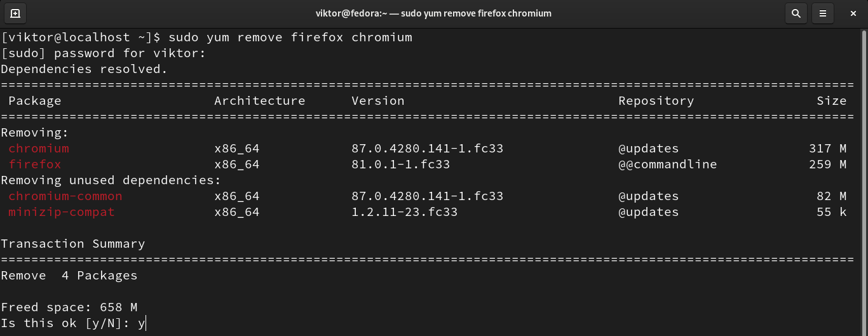868x336 pixels.
Task: Click the Transaction Summary heading
Action: click(73, 244)
